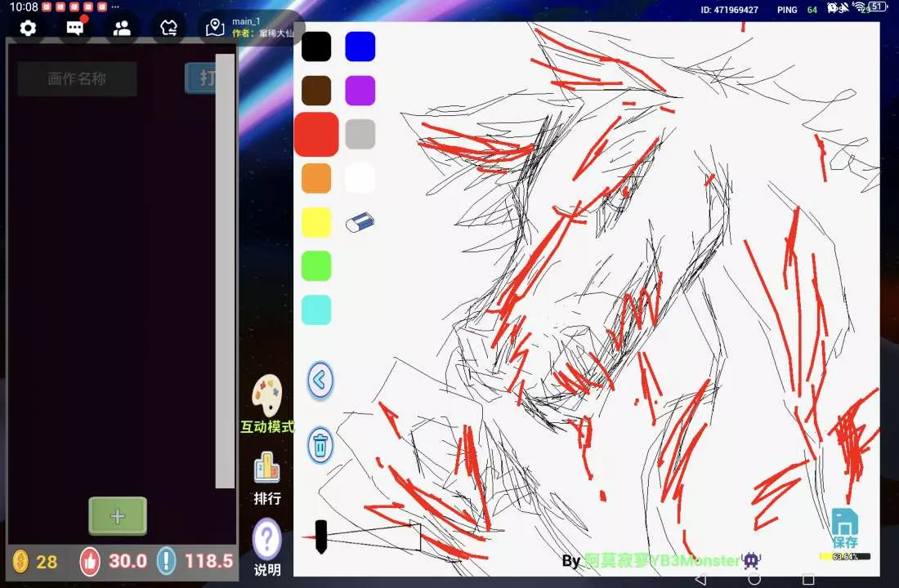Click the brush size pen slider
Image resolution: width=899 pixels, height=588 pixels.
tap(321, 537)
